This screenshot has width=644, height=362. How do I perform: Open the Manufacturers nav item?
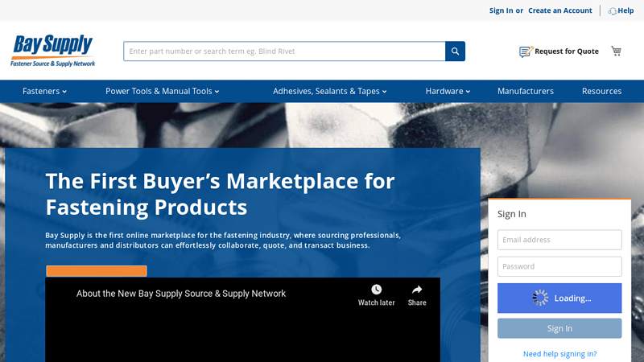tap(526, 91)
